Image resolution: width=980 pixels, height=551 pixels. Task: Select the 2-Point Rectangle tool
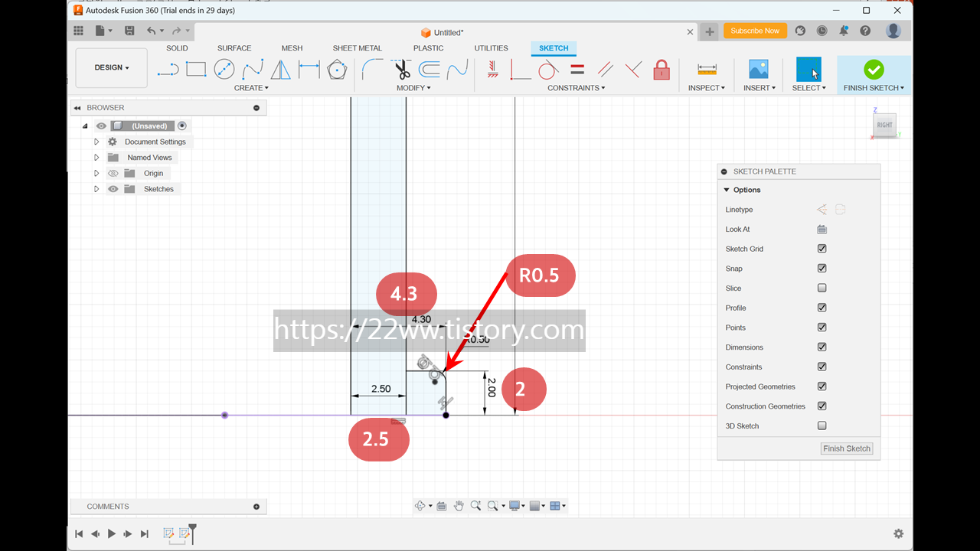(196, 70)
